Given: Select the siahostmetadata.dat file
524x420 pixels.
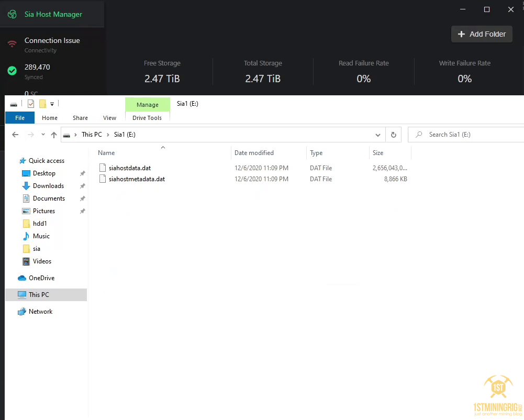Looking at the screenshot, I should click(x=137, y=179).
